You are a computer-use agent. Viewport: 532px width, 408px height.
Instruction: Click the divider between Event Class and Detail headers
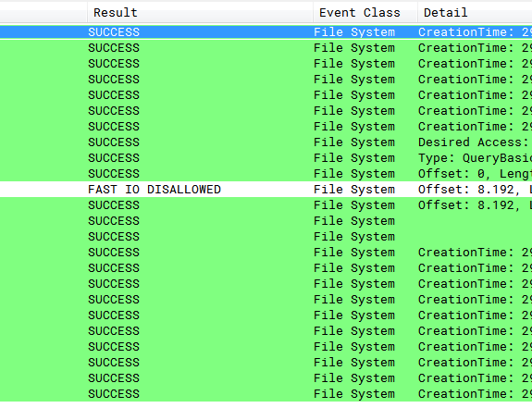417,13
